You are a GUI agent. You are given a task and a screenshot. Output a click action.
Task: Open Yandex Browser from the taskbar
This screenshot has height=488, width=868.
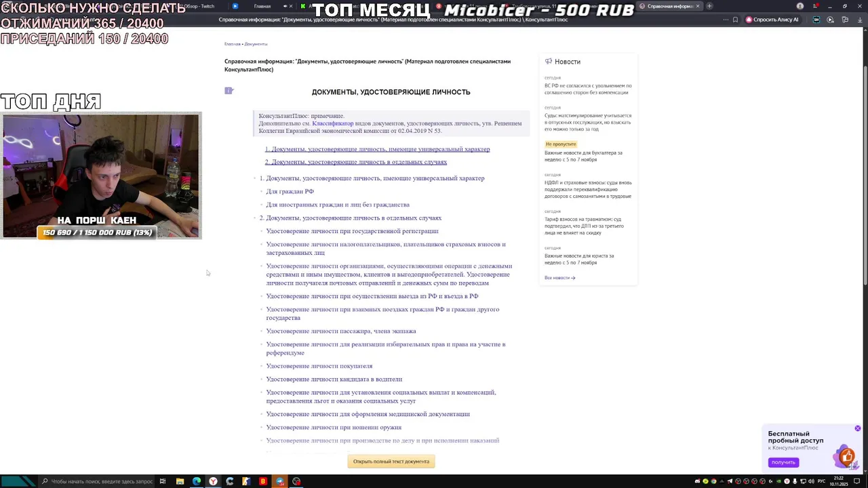pyautogui.click(x=213, y=481)
